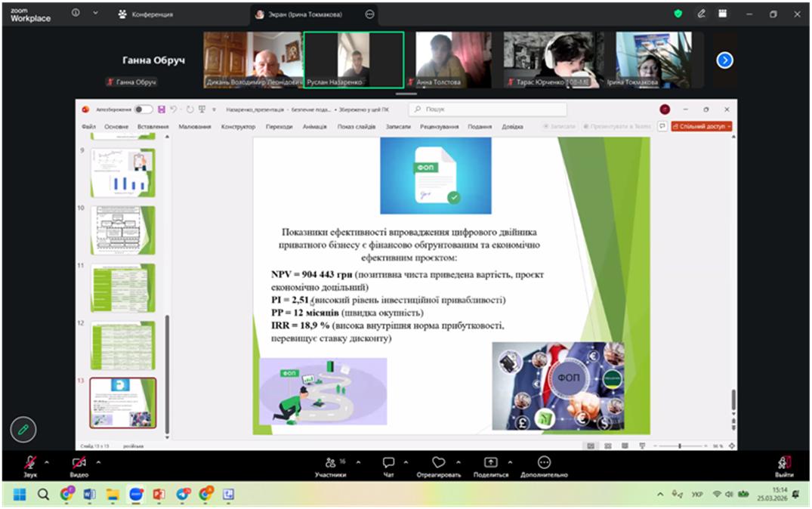
Task: Open the Чат chat panel
Action: click(x=388, y=463)
